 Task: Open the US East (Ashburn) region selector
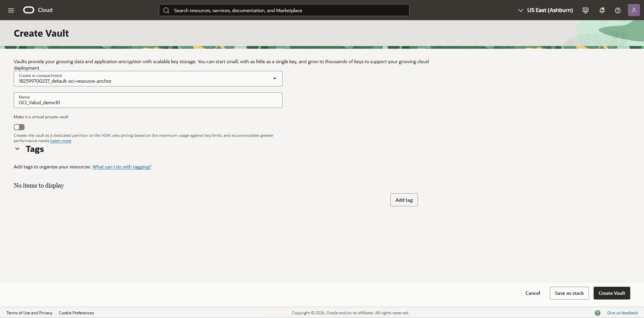546,10
